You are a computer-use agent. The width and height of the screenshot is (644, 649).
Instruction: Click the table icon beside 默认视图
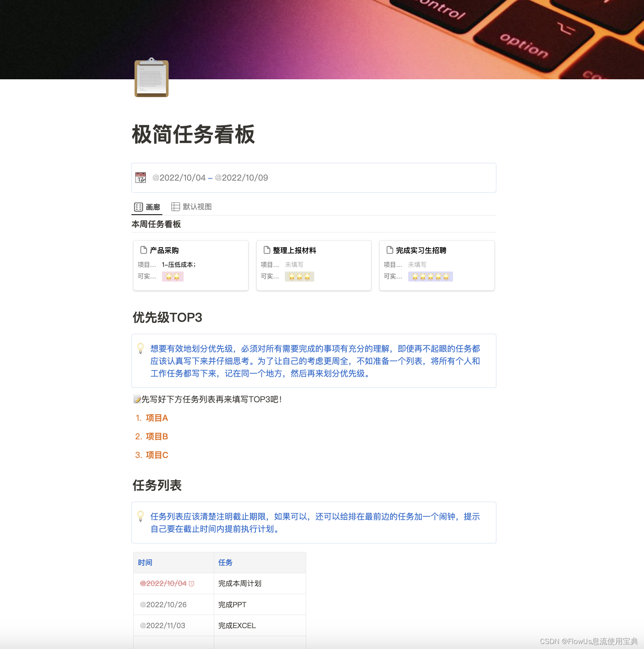pos(175,207)
